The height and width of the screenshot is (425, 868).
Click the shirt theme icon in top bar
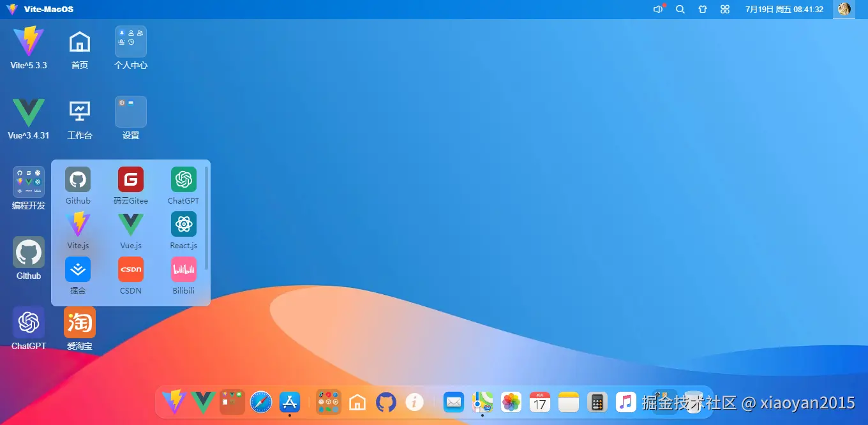click(703, 10)
